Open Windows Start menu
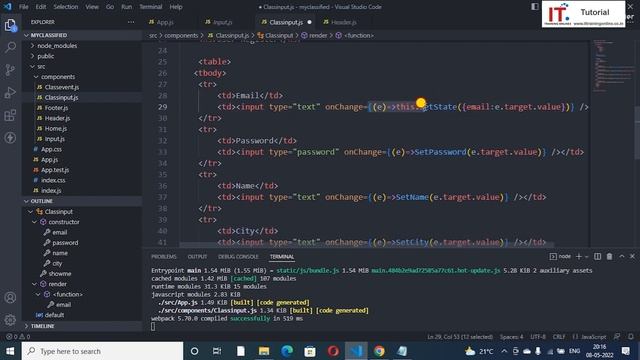 (x=10, y=351)
